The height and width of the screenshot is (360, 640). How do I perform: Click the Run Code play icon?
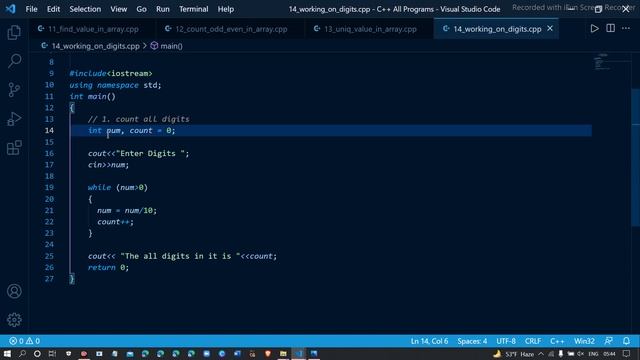[594, 29]
